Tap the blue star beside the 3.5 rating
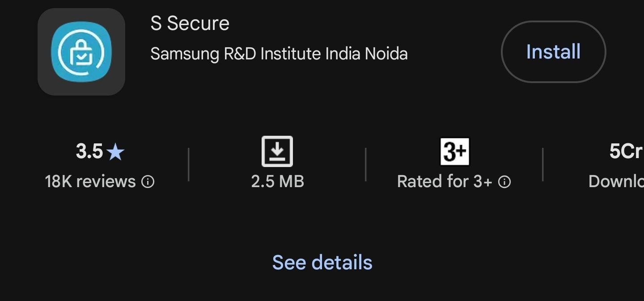This screenshot has height=301, width=644. [115, 152]
